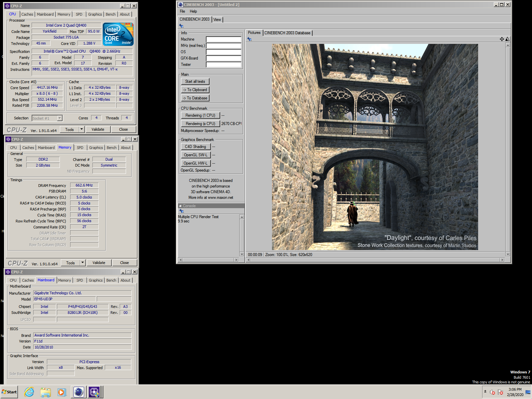Open the File menu in CINEBENCH

183,11
